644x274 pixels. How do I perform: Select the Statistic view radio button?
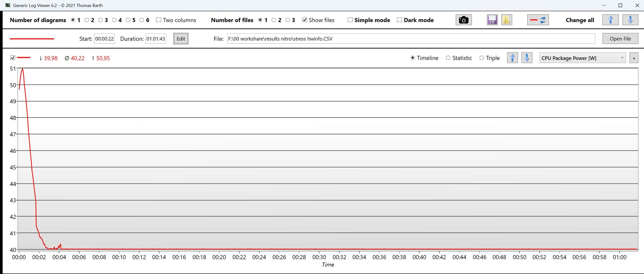pos(448,58)
